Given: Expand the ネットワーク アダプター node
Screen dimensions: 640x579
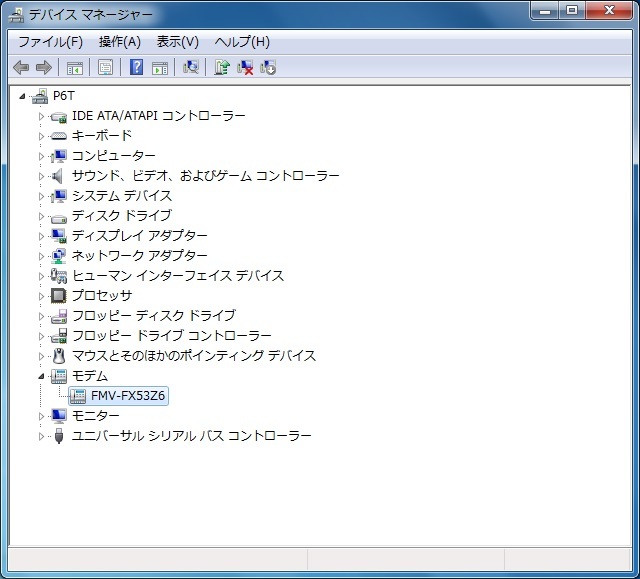Looking at the screenshot, I should click(41, 256).
